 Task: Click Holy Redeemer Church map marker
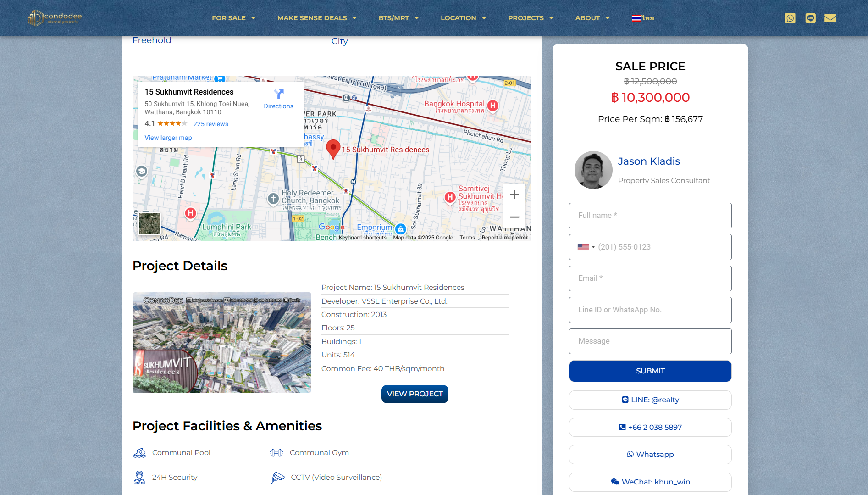click(273, 199)
